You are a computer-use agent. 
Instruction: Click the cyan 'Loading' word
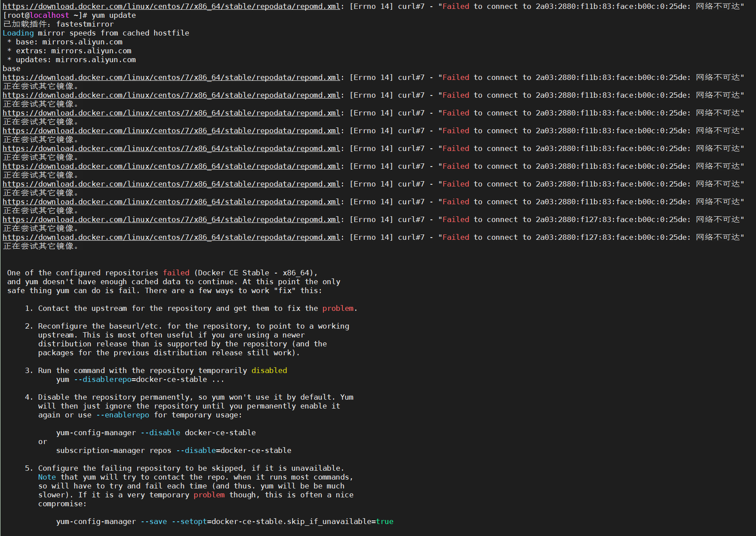[x=18, y=33]
